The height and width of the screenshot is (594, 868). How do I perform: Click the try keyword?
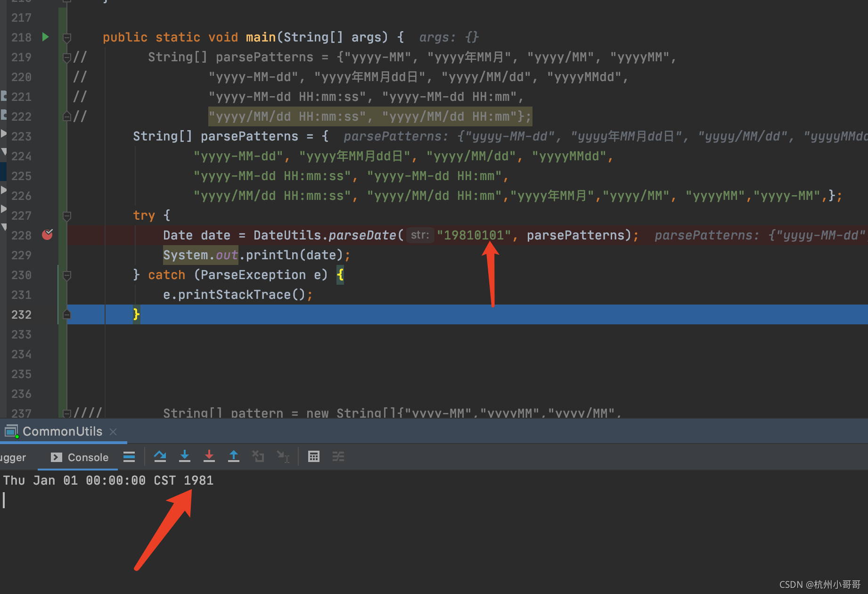[144, 215]
